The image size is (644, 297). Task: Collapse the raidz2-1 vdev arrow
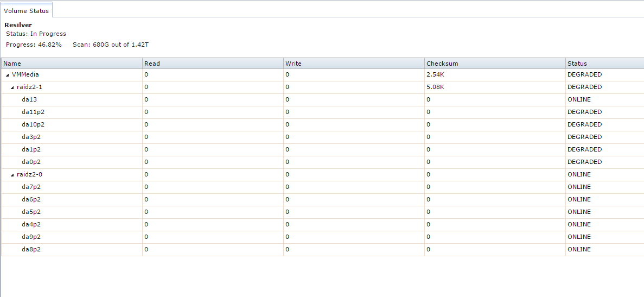tap(12, 87)
